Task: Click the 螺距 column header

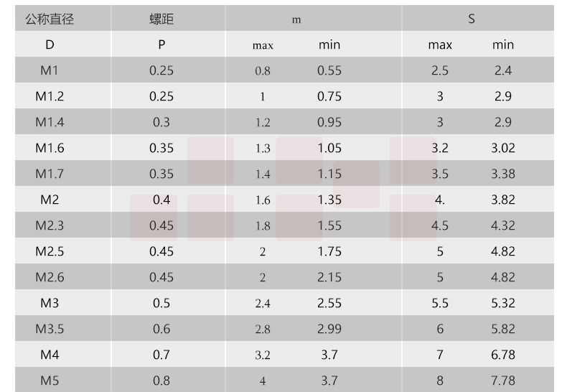Action: click(161, 19)
